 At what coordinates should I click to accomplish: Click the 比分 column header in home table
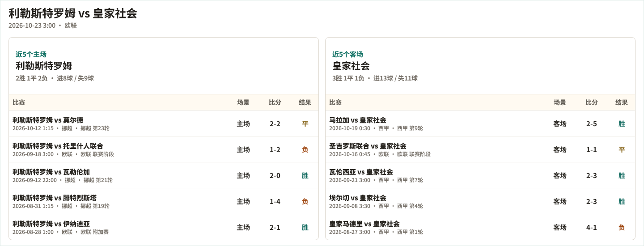[275, 102]
